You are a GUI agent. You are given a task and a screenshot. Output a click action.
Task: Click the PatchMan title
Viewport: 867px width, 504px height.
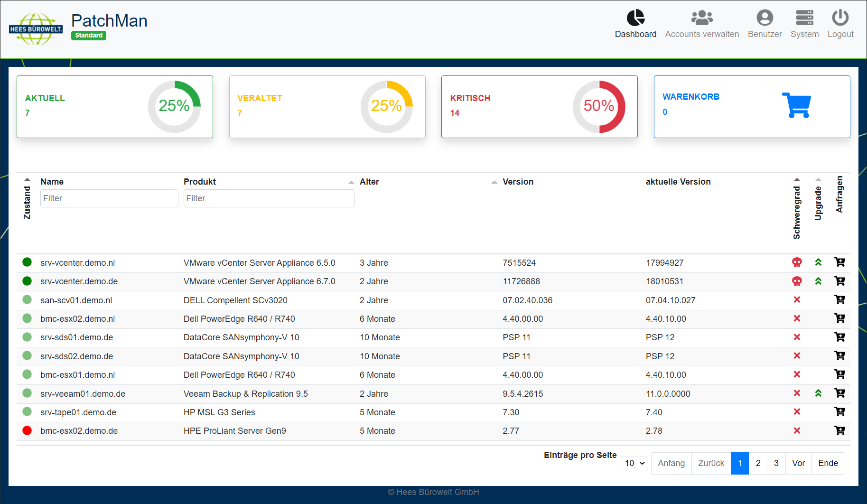tap(109, 20)
